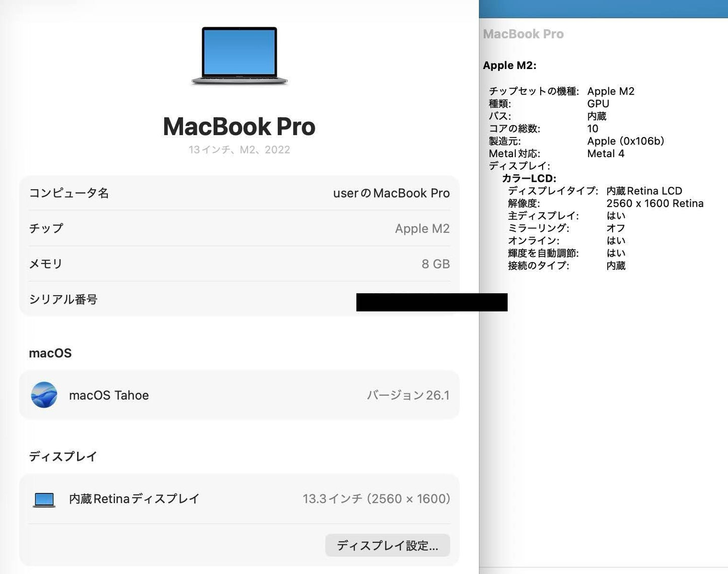
Task: Click the redacted シリアル番号 value
Action: (432, 302)
